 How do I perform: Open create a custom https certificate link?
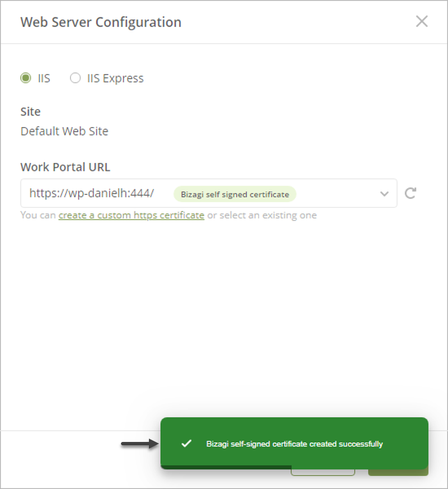tap(131, 215)
